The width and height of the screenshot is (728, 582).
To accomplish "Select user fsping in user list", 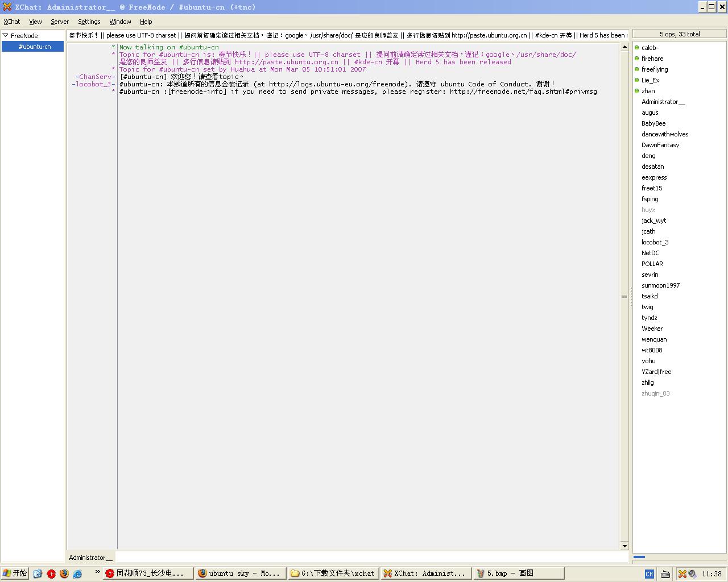I will click(x=650, y=199).
